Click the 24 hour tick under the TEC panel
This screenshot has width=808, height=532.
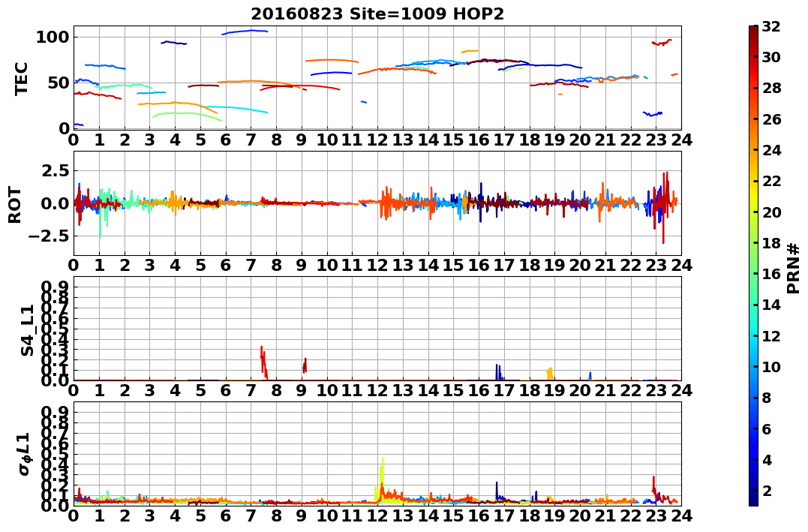pos(681,140)
